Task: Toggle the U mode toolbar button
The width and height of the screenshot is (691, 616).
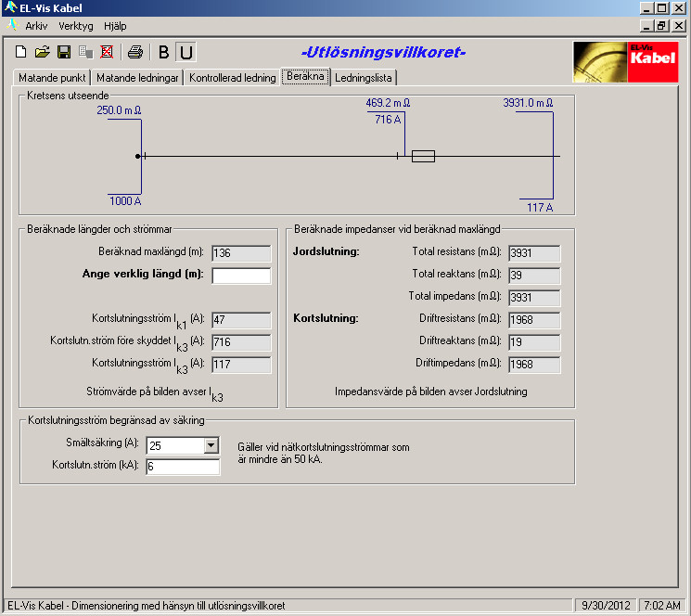Action: tap(186, 53)
